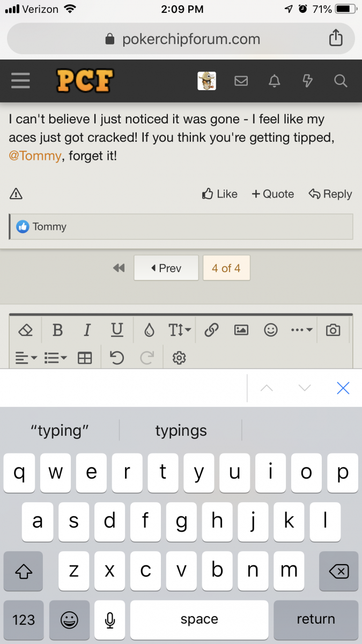362x644 pixels.
Task: Expand the font size dropdown
Action: [x=180, y=330]
